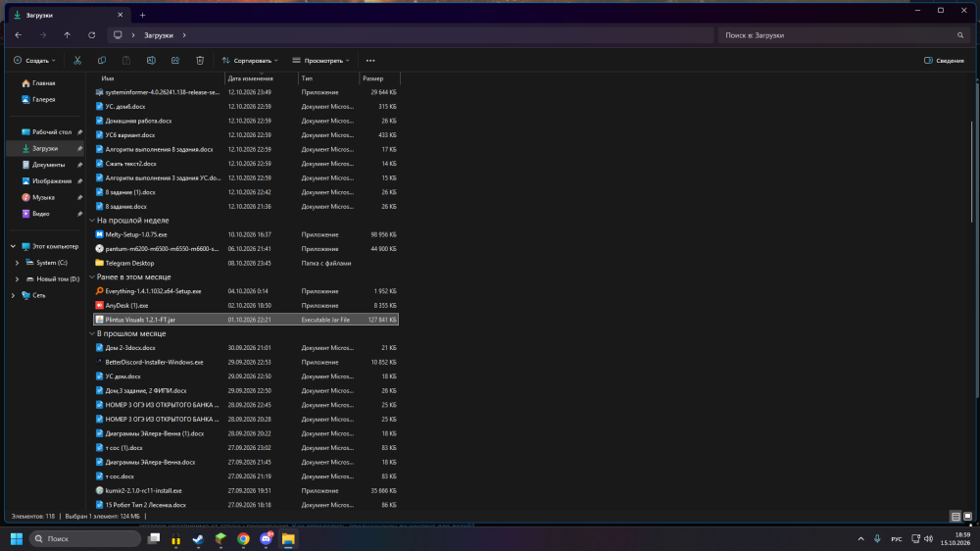The image size is (980, 551).
Task: Click the search magnifier icon in the search box
Action: coord(960,35)
